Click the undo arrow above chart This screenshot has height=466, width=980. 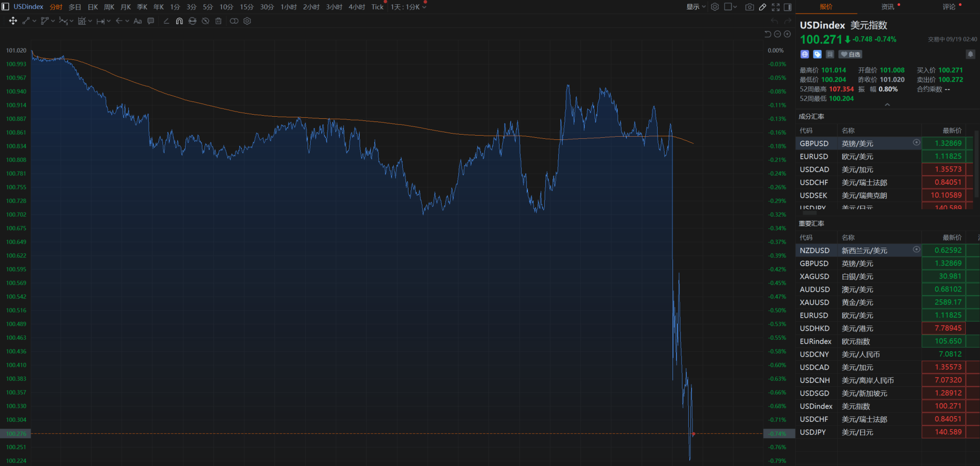coord(774,21)
